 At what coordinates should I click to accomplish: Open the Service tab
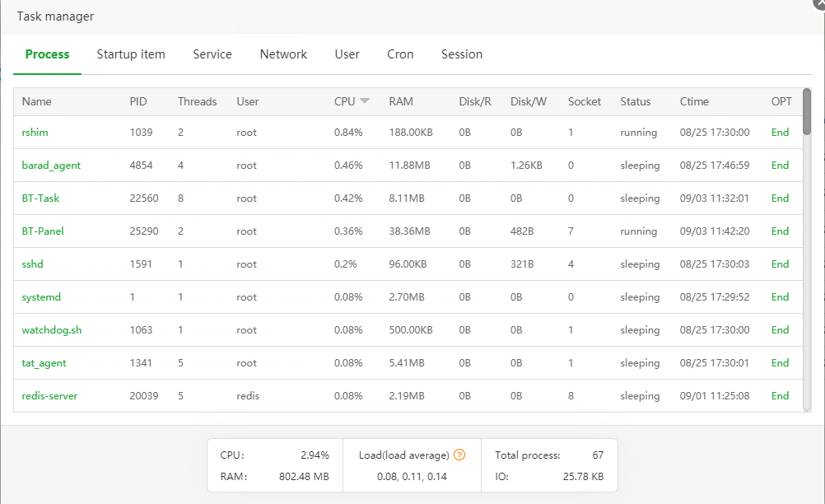pyautogui.click(x=212, y=54)
